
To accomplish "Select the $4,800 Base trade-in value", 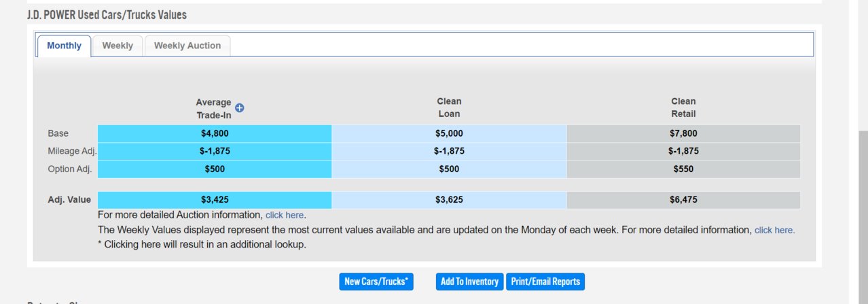I will tap(215, 133).
